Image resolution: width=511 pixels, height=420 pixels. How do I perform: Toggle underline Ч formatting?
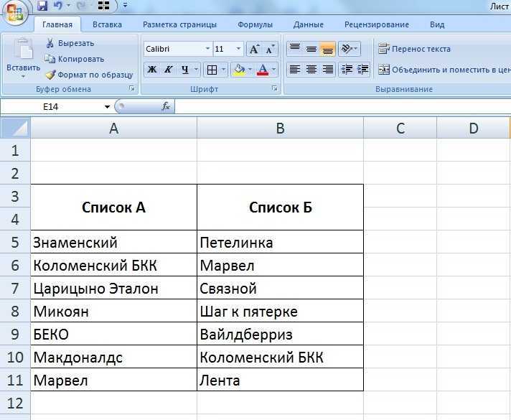(184, 70)
